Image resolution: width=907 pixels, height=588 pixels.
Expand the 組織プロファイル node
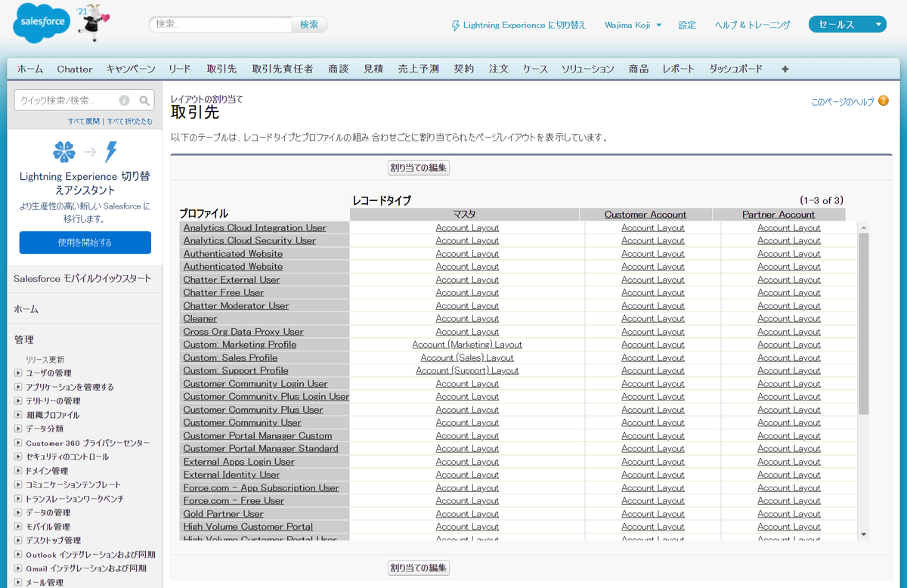[18, 415]
